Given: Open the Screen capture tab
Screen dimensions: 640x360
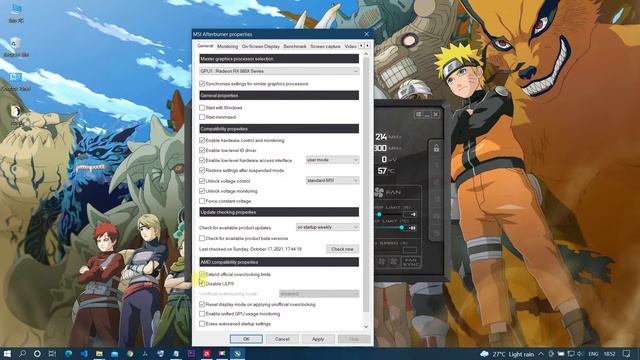Looking at the screenshot, I should [325, 47].
